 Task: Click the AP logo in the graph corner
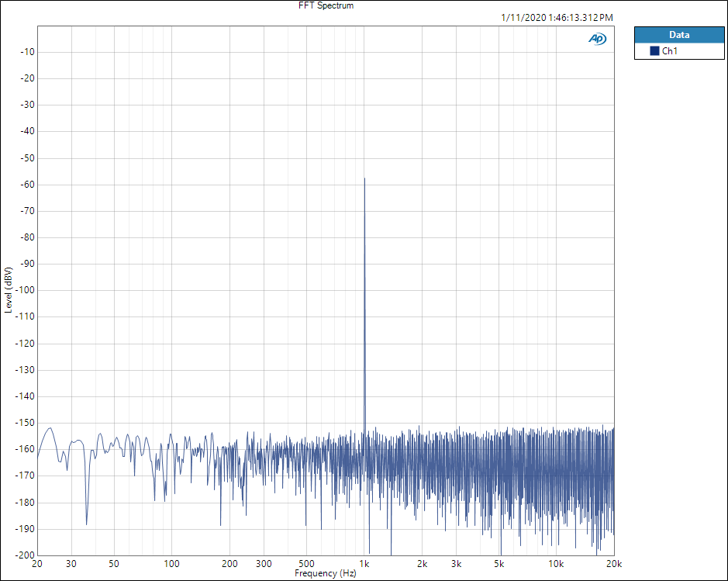point(597,39)
